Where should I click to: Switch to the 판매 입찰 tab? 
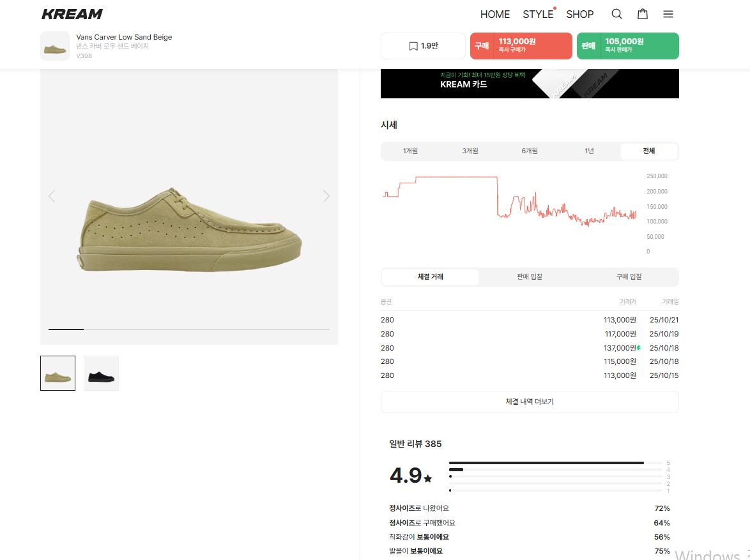(x=530, y=277)
